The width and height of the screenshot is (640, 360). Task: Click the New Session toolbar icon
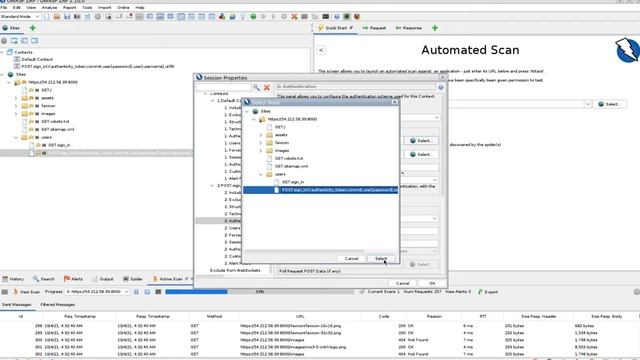click(x=47, y=17)
